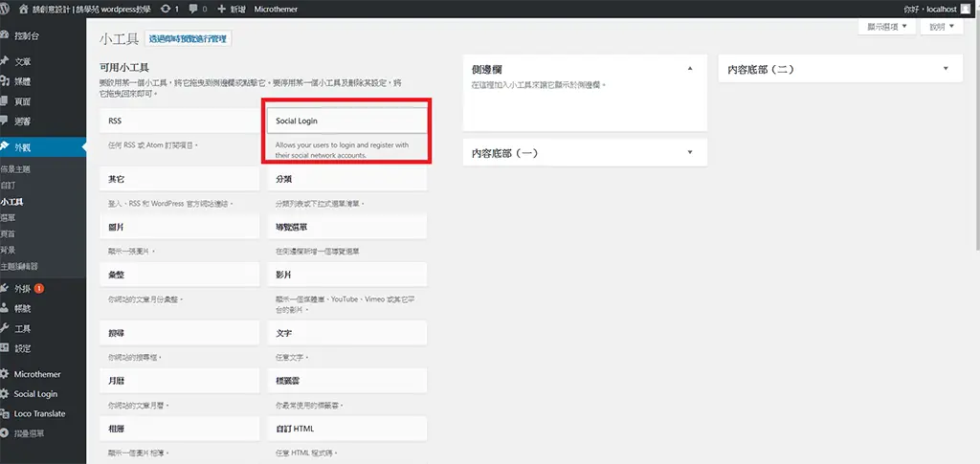Open the 帳號 users icon in sidebar
The image size is (980, 464).
click(x=5, y=308)
